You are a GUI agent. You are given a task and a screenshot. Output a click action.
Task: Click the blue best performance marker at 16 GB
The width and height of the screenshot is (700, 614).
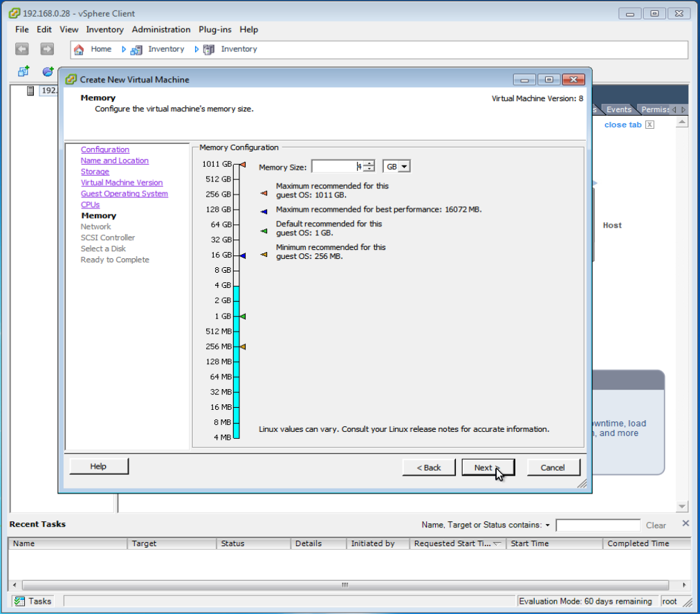click(x=242, y=255)
